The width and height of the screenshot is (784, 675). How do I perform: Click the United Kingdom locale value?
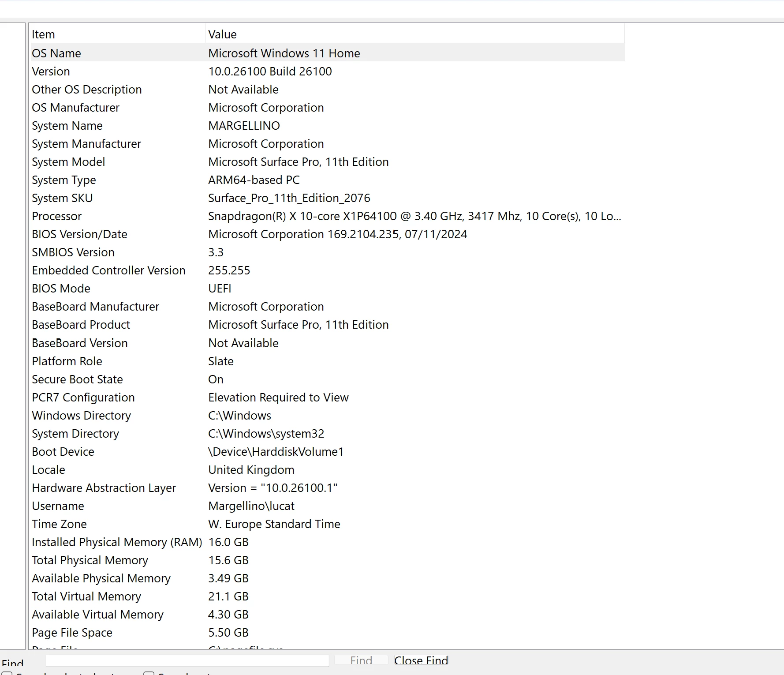click(251, 470)
